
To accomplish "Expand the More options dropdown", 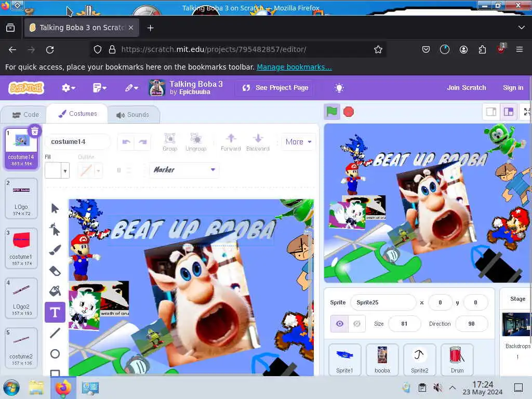I will pyautogui.click(x=298, y=142).
